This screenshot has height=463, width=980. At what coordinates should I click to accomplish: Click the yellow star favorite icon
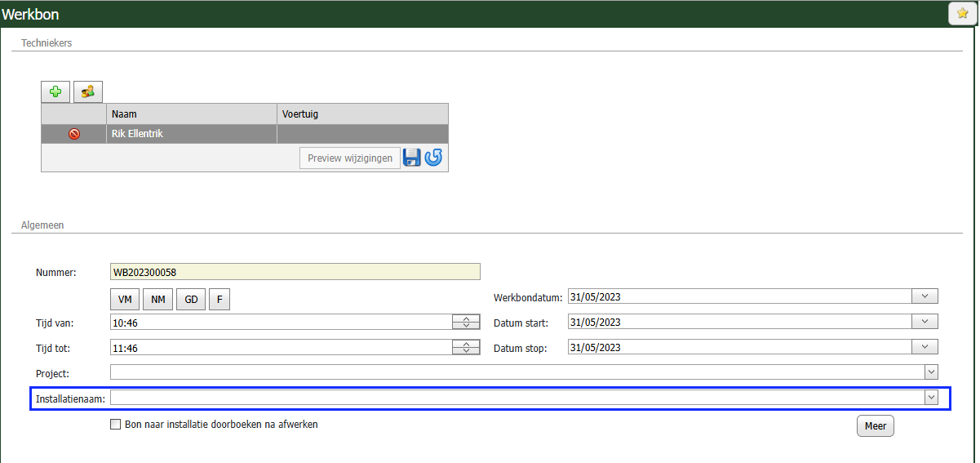[962, 14]
